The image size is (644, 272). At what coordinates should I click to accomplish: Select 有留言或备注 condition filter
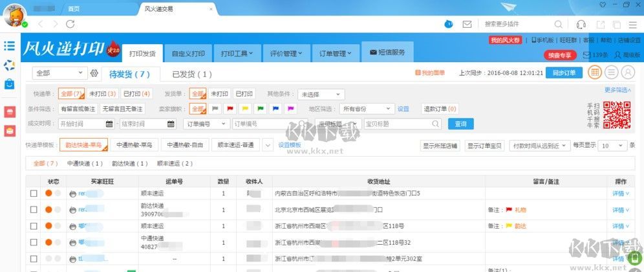pos(78,109)
